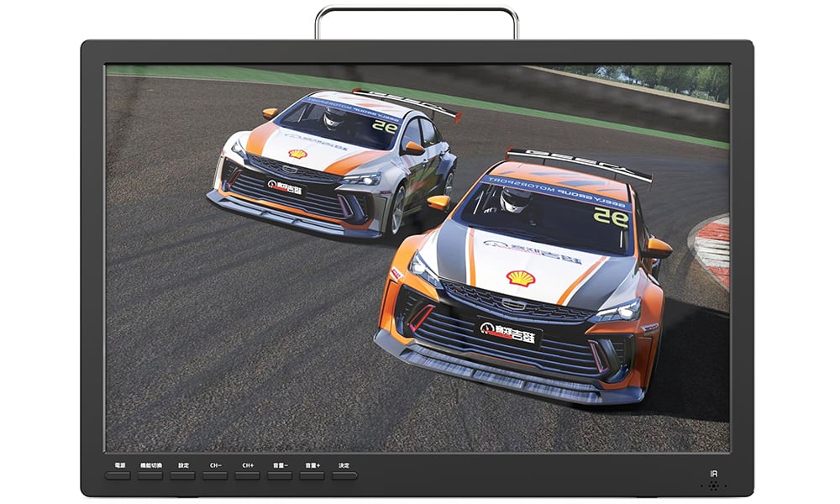This screenshot has height=504, width=840.
Task: Push the 電源 power button
Action: tap(118, 475)
